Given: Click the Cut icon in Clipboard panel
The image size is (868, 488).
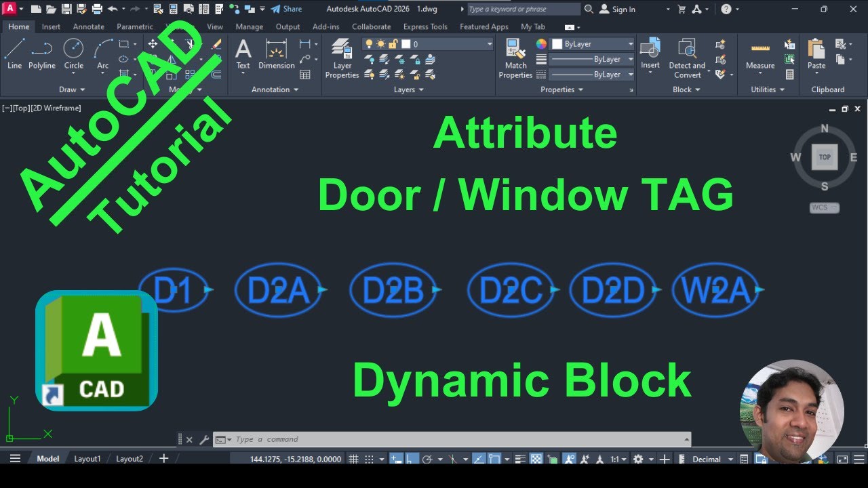Looking at the screenshot, I should pyautogui.click(x=841, y=44).
